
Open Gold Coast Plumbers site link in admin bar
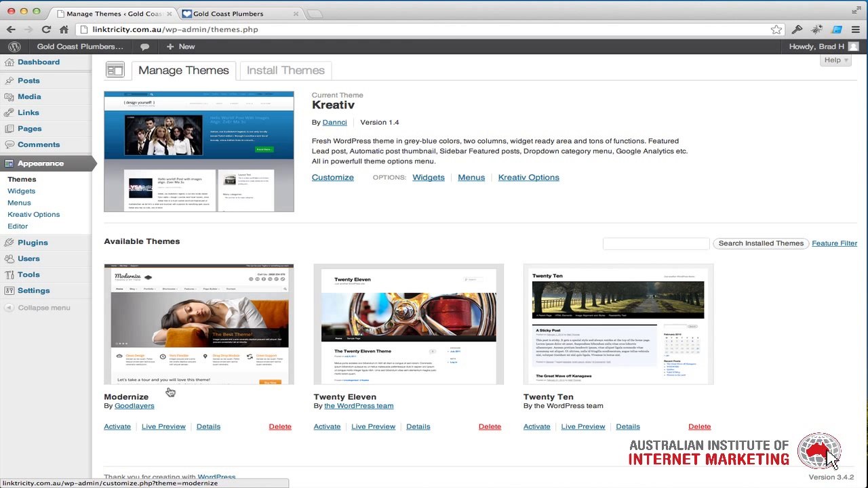click(x=80, y=47)
